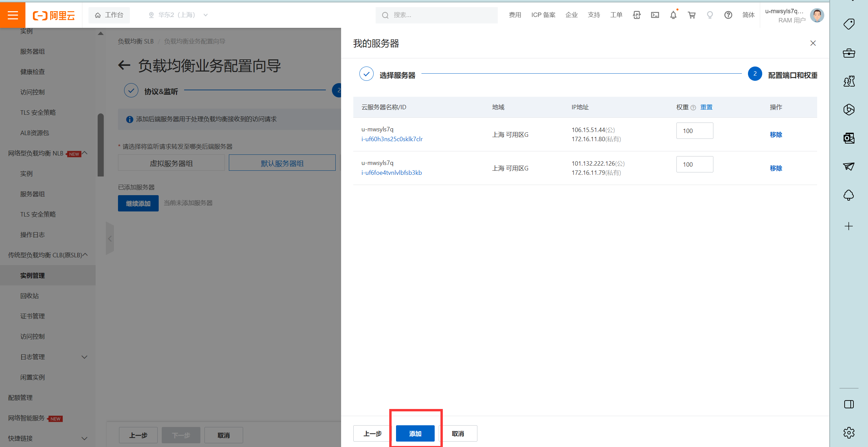The height and width of the screenshot is (447, 868).
Task: Open 工单 menu
Action: 616,15
